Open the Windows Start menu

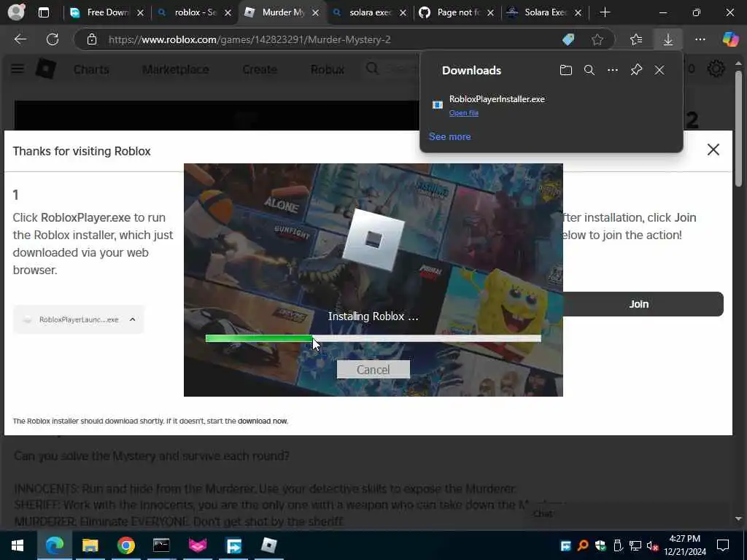point(18,545)
